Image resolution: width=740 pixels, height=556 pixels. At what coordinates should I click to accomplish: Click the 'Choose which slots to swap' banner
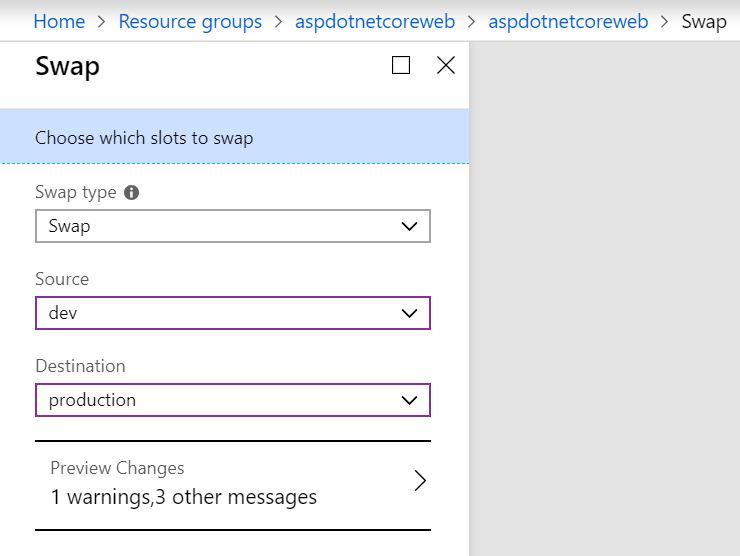[x=235, y=136]
